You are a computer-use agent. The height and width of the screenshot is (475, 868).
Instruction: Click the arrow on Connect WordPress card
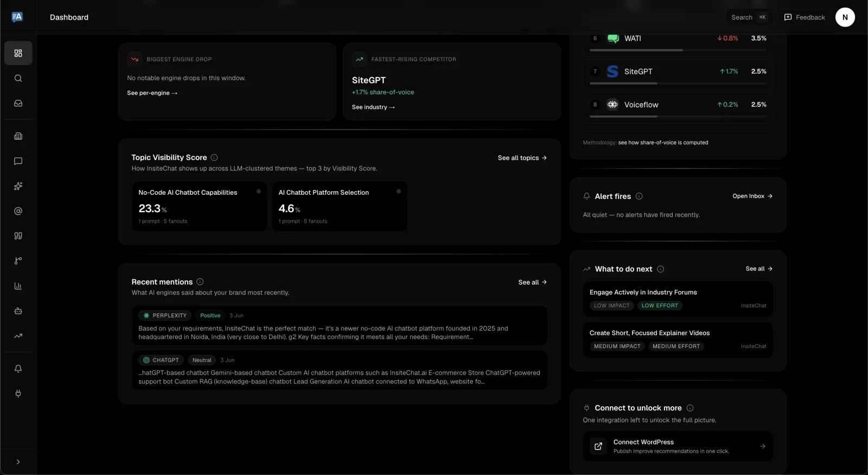[762, 446]
